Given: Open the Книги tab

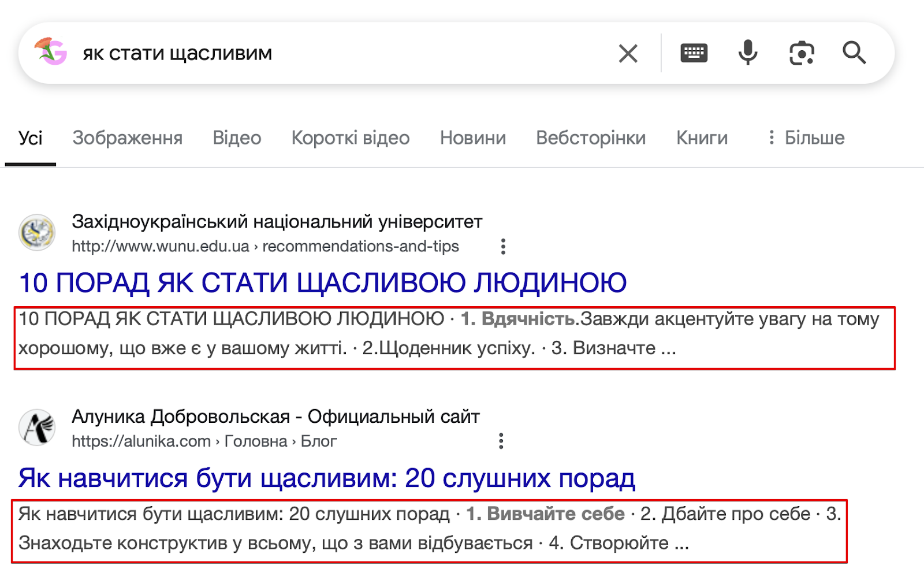Looking at the screenshot, I should [702, 137].
